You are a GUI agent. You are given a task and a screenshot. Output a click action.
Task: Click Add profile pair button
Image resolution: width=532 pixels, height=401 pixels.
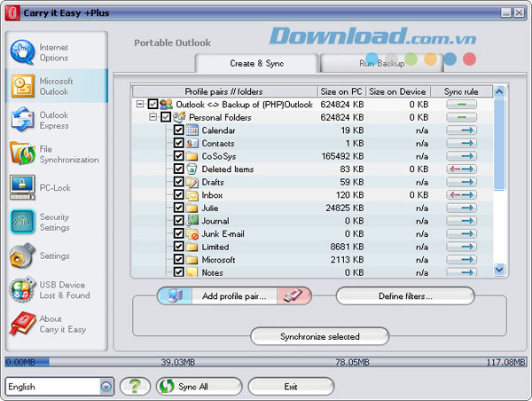(x=234, y=295)
